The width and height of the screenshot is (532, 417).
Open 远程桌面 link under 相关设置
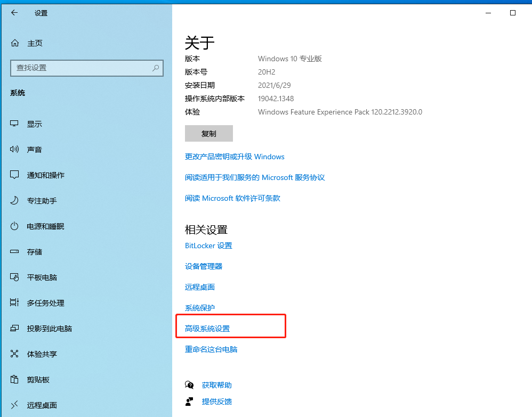[200, 287]
